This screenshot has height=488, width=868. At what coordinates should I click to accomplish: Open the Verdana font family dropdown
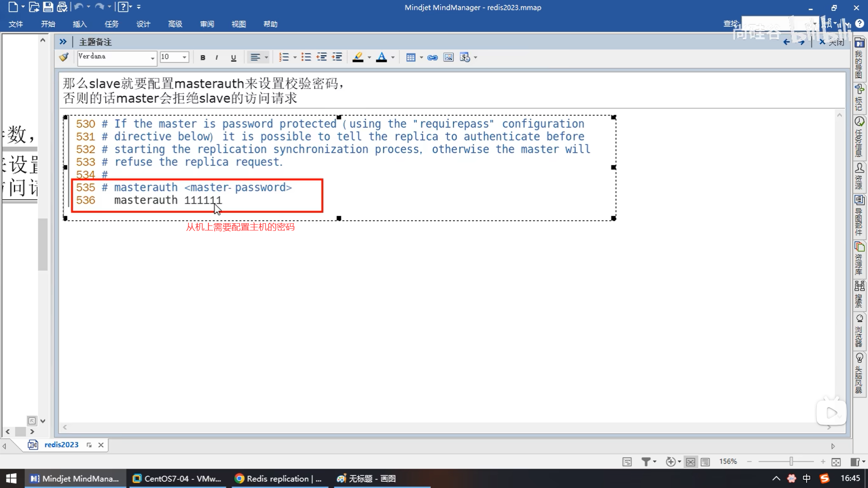point(152,57)
